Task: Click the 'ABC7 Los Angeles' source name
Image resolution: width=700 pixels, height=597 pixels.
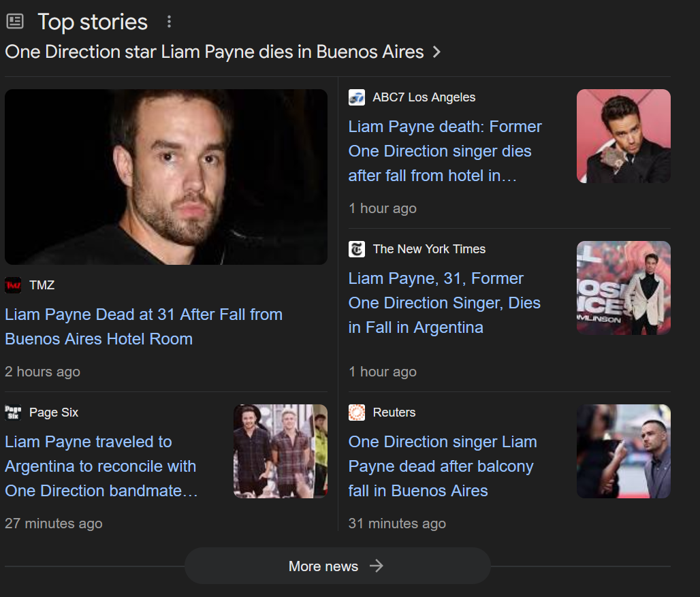Action: (424, 97)
